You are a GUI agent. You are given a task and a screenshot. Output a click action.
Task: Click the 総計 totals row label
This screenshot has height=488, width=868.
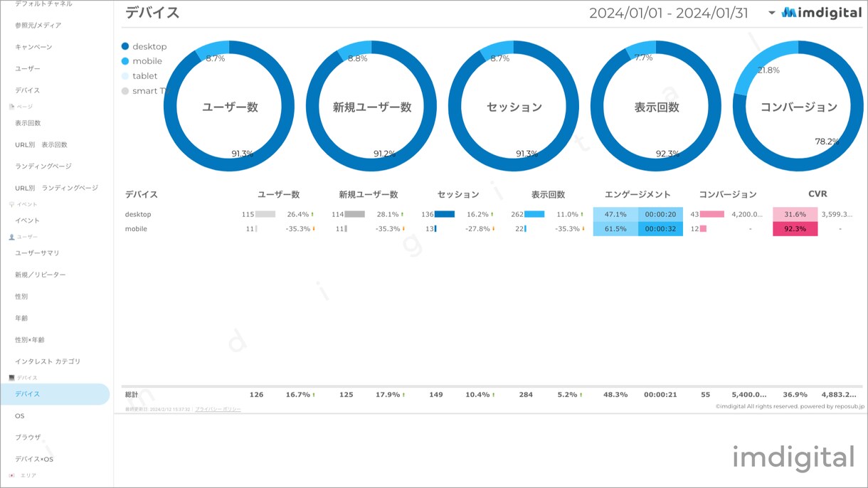(x=132, y=395)
